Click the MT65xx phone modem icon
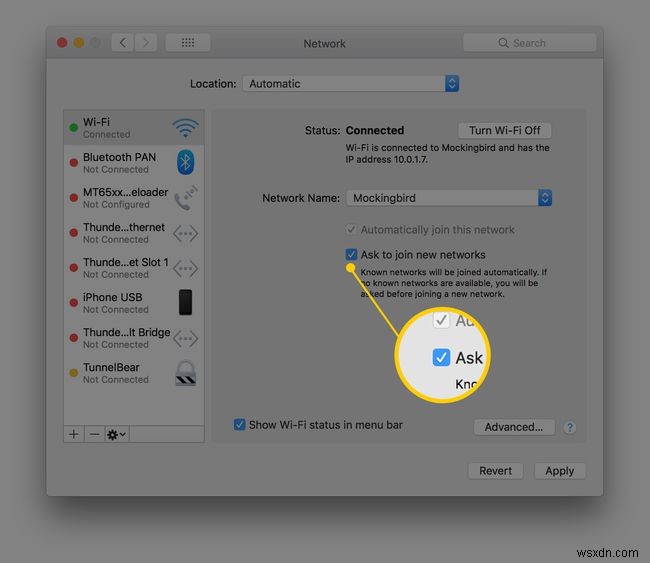This screenshot has width=650, height=563. tap(185, 198)
